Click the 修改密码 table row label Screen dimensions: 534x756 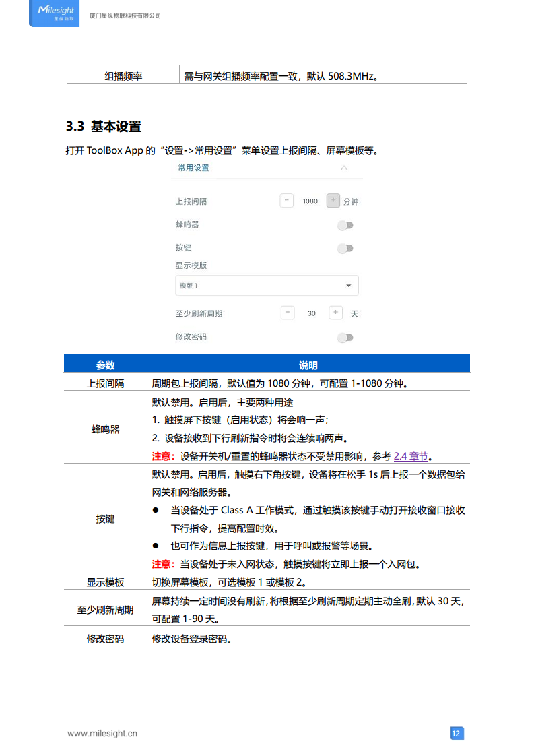click(105, 639)
